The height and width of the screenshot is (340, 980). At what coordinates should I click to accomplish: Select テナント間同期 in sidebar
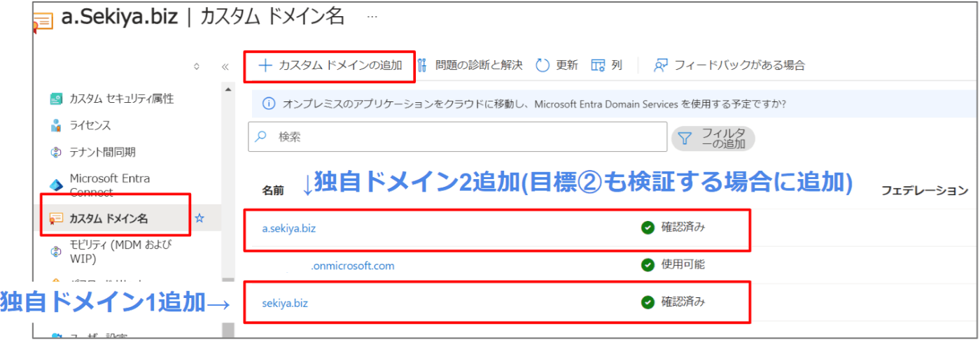102,152
